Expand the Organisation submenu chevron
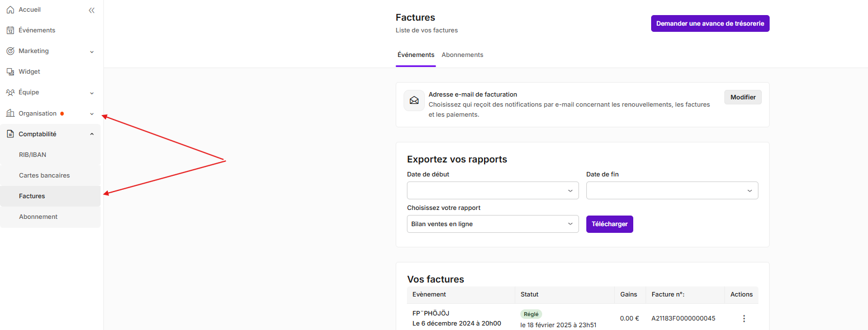This screenshot has width=868, height=330. 92,114
